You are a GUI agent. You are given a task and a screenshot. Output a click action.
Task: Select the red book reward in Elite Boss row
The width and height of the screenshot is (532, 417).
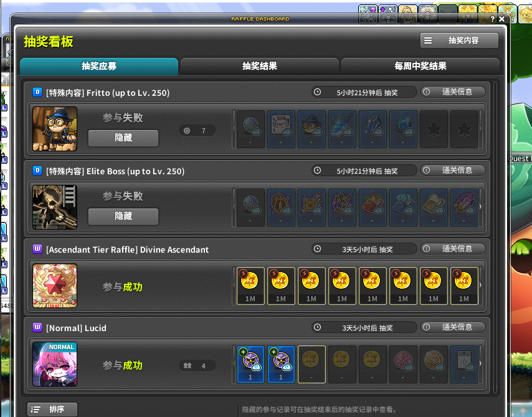coord(373,207)
